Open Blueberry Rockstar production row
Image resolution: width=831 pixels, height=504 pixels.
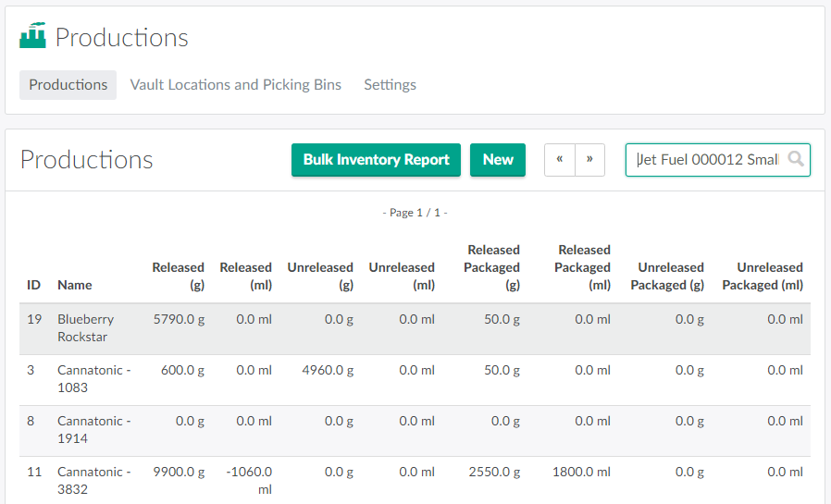(86, 328)
